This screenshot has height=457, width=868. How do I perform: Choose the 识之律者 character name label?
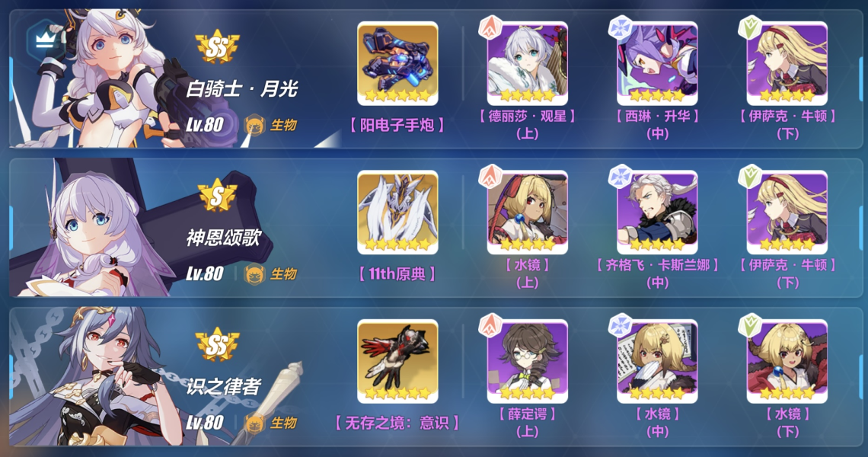[x=223, y=386]
